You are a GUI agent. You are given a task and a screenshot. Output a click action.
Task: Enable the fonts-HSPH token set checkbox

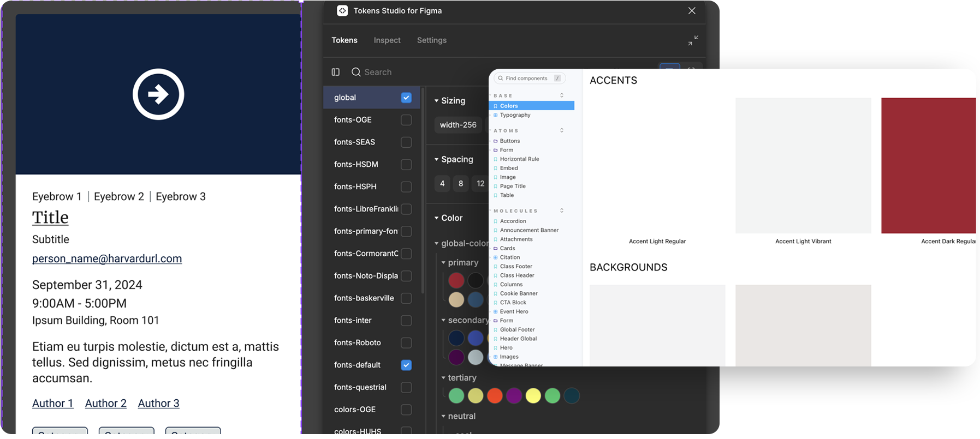406,187
